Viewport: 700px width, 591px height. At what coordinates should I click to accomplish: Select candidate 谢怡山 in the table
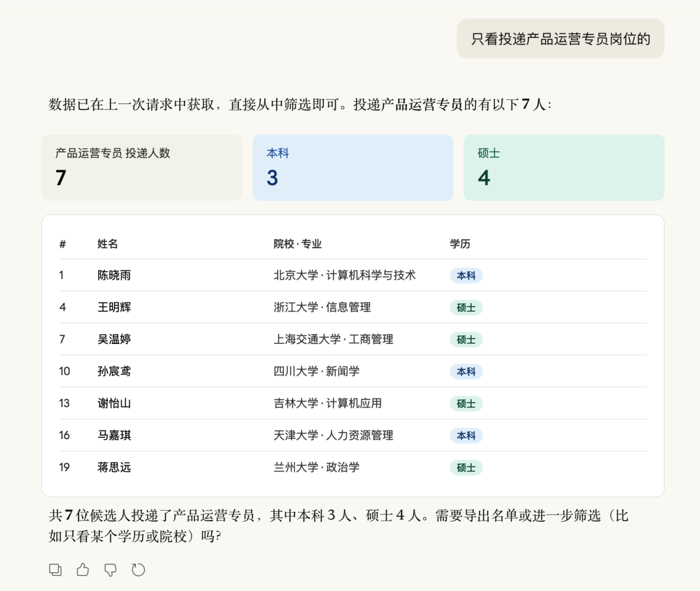(114, 404)
